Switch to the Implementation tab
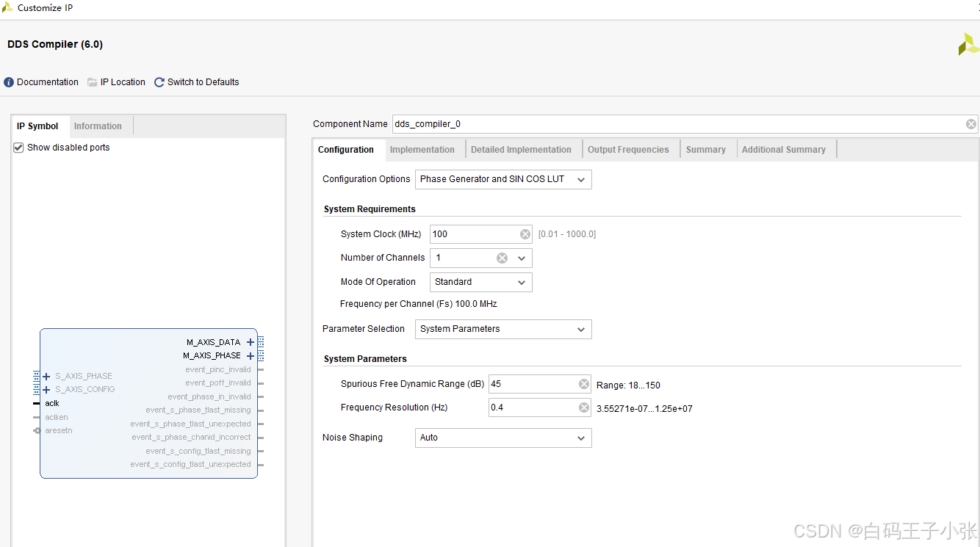The image size is (980, 547). click(422, 150)
